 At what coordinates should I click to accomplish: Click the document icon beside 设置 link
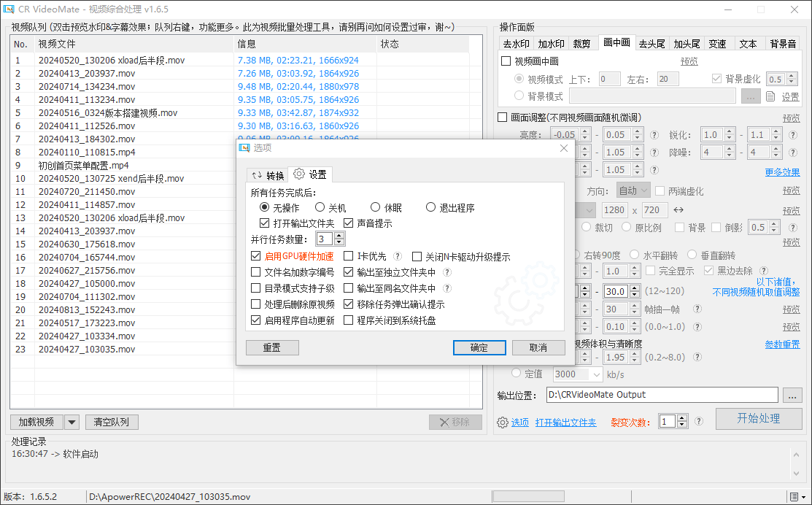[x=770, y=96]
